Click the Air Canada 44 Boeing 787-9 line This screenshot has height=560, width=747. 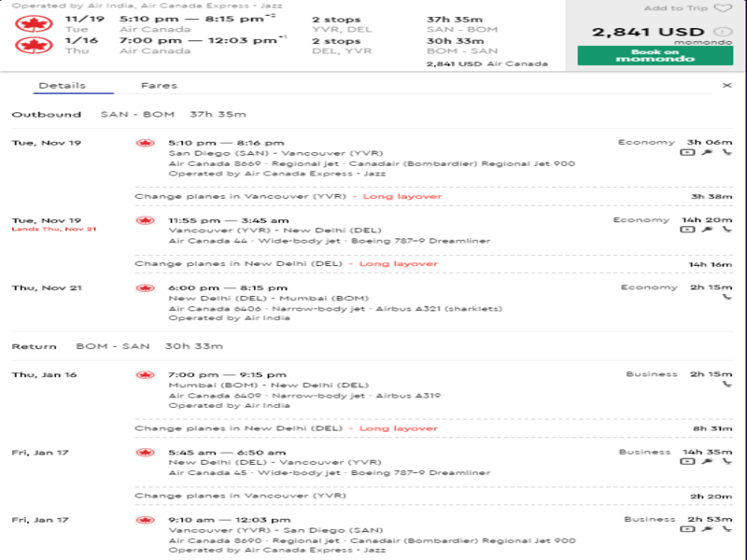(x=330, y=241)
